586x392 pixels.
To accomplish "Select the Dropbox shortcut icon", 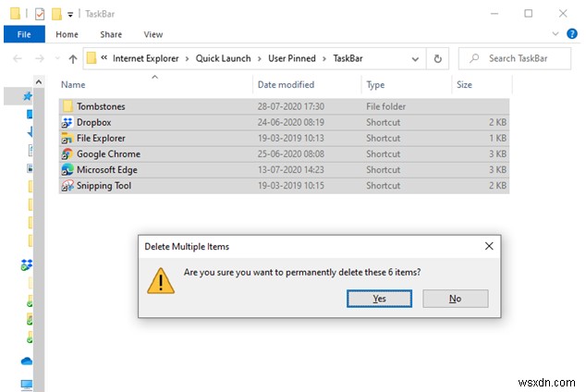I will [67, 123].
